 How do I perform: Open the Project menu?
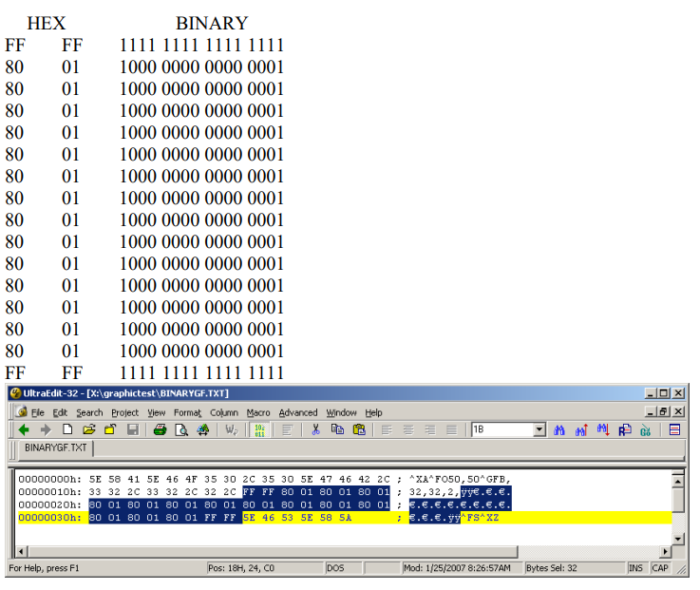[124, 412]
